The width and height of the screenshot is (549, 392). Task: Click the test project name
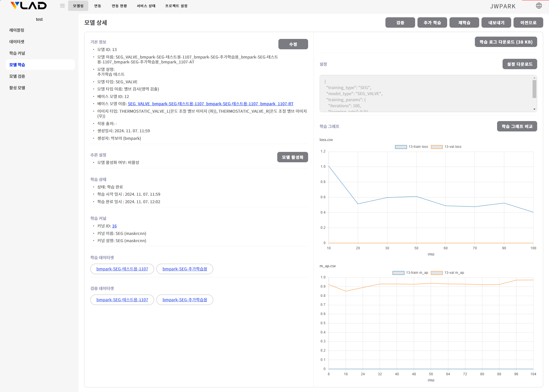(x=39, y=19)
